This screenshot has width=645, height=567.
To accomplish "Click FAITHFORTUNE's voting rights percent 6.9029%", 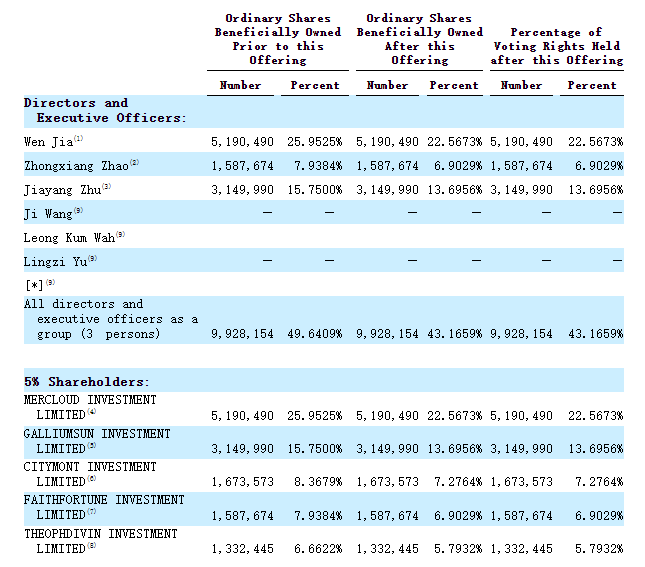I will point(599,516).
